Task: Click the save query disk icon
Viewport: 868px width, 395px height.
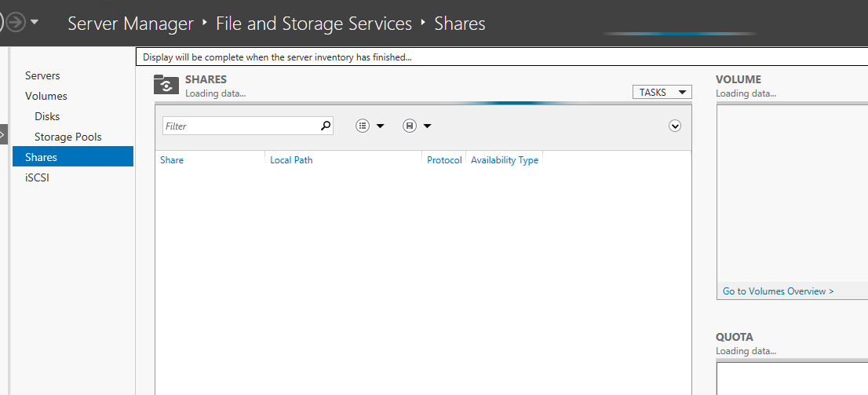Action: click(409, 126)
